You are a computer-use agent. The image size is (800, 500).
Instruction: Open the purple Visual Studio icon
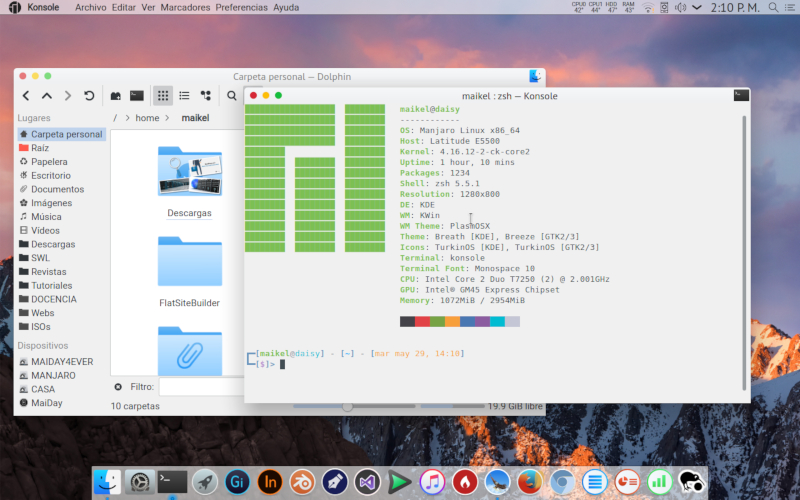click(x=367, y=482)
